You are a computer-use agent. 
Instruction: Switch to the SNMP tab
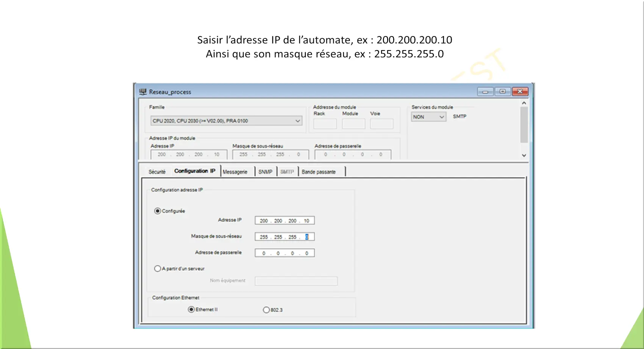pyautogui.click(x=265, y=172)
